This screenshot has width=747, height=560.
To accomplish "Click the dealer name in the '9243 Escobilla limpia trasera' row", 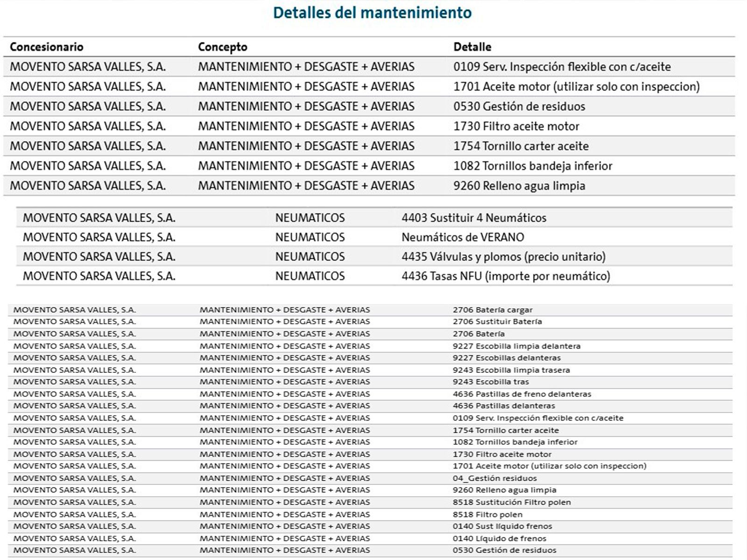I will [x=75, y=370].
